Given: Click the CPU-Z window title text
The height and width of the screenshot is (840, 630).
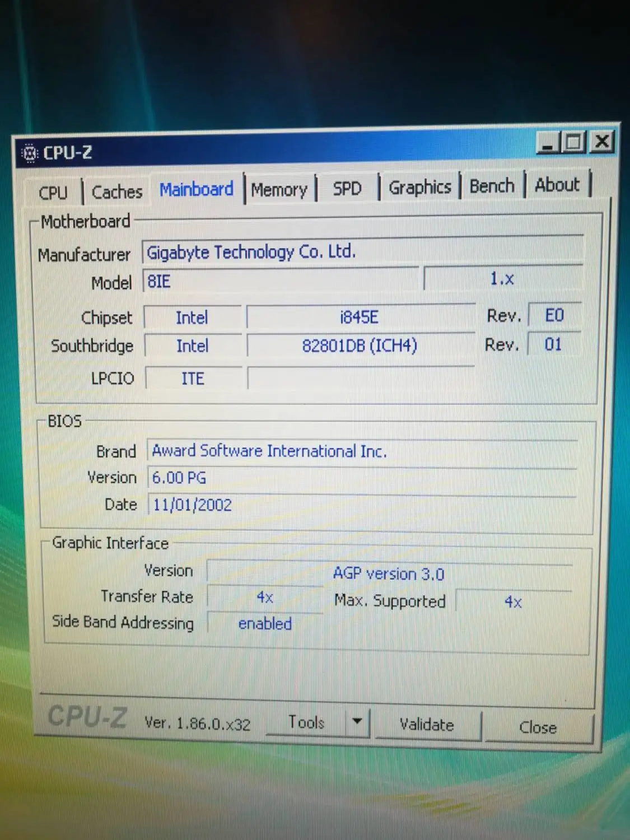Looking at the screenshot, I should pos(67,152).
